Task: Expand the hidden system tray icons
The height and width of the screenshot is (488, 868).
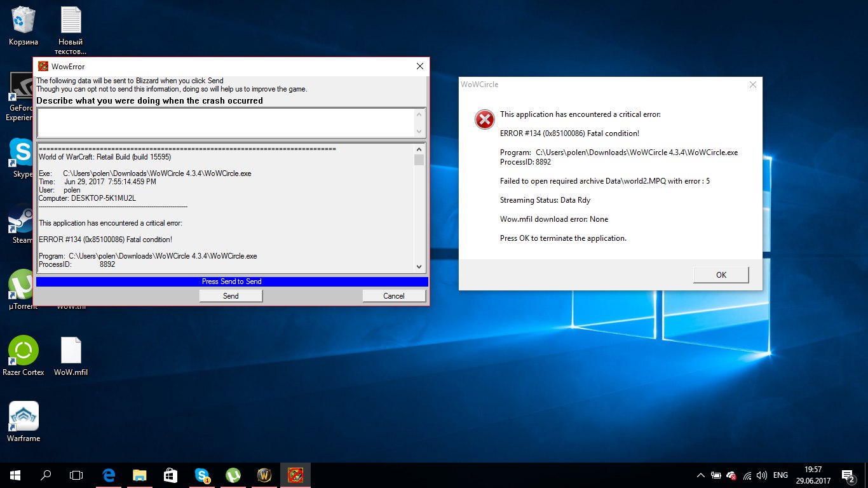Action: (700, 475)
